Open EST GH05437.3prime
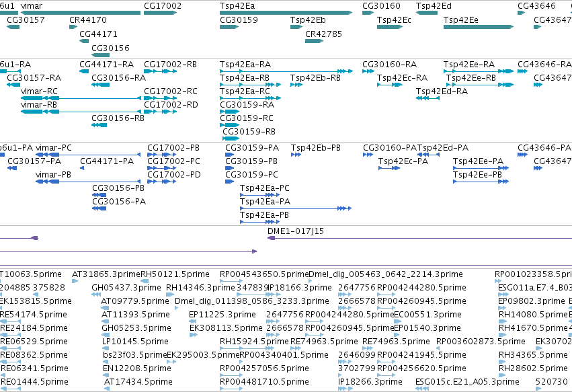Screen dimensions: 572x392 (x=95, y=295)
